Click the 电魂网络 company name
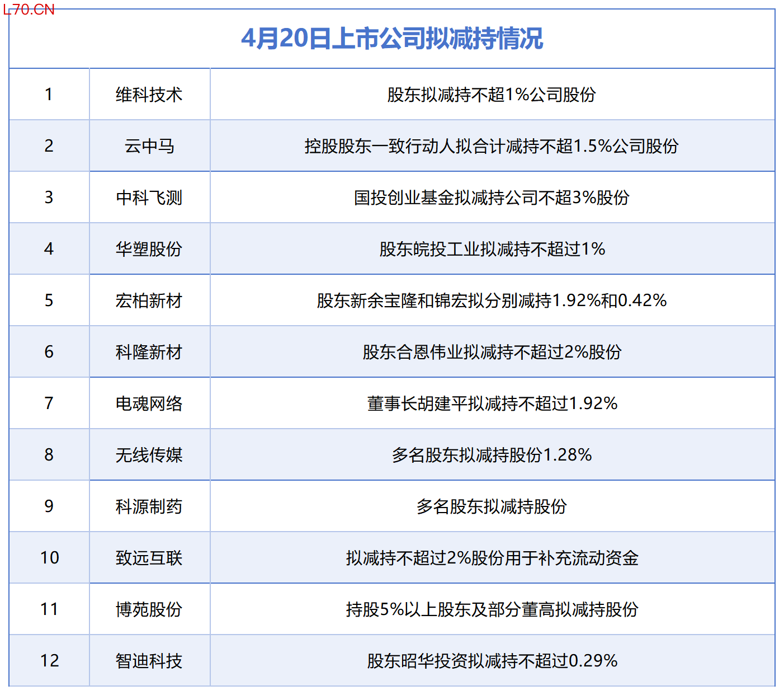 point(149,403)
